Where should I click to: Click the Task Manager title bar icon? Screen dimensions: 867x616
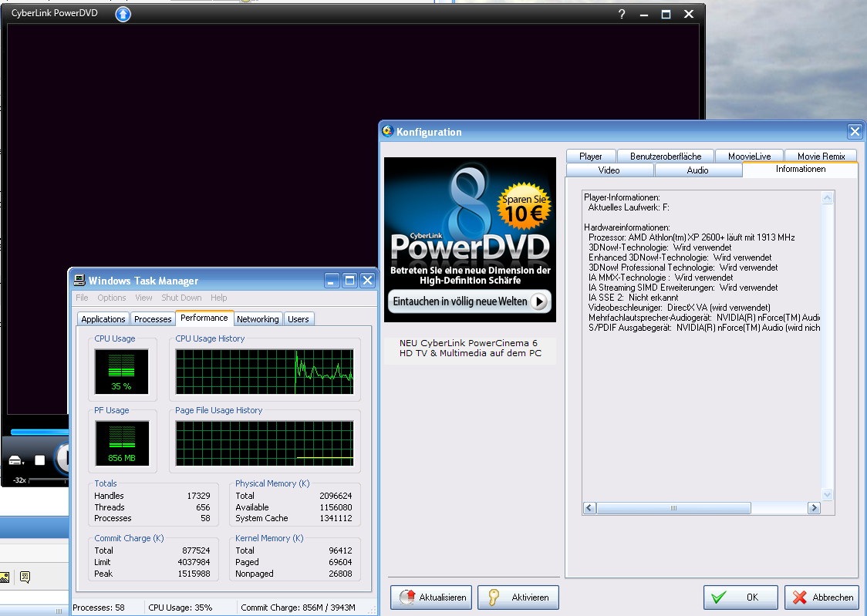[x=79, y=280]
